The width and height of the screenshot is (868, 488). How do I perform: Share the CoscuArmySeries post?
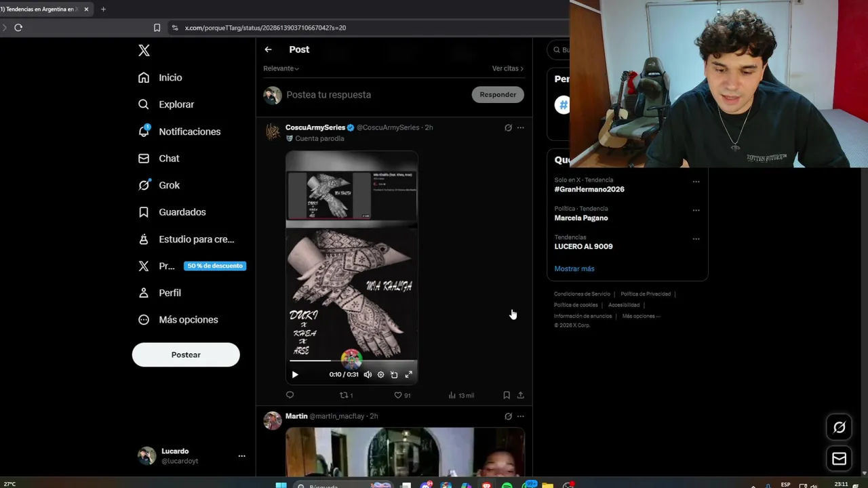click(x=520, y=395)
